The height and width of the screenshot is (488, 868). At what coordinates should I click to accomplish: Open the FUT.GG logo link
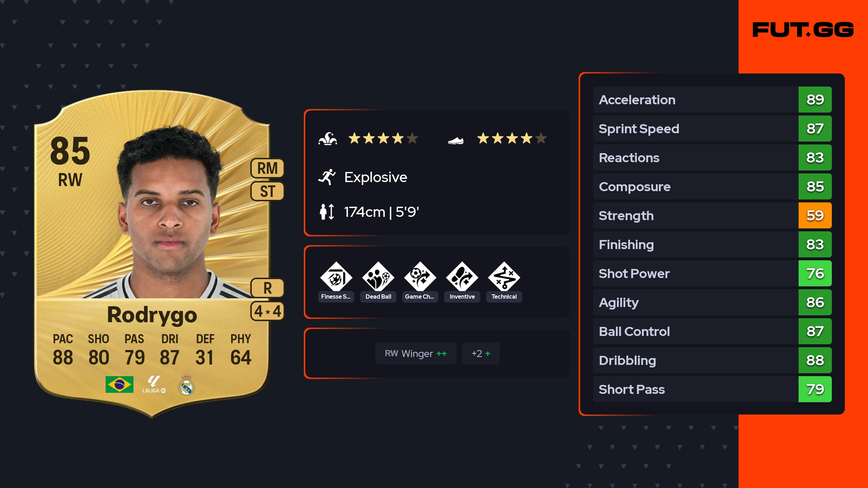point(803,30)
